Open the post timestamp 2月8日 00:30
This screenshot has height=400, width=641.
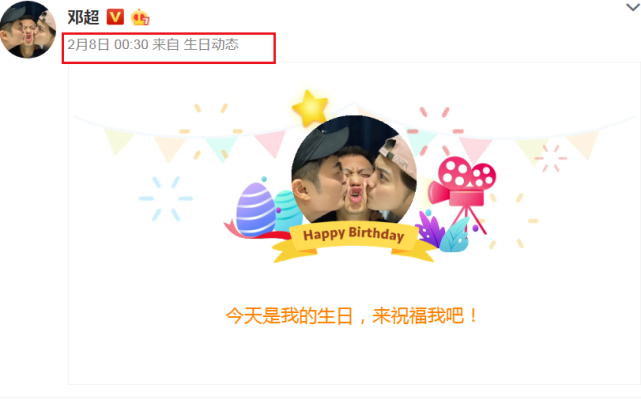coord(108,44)
